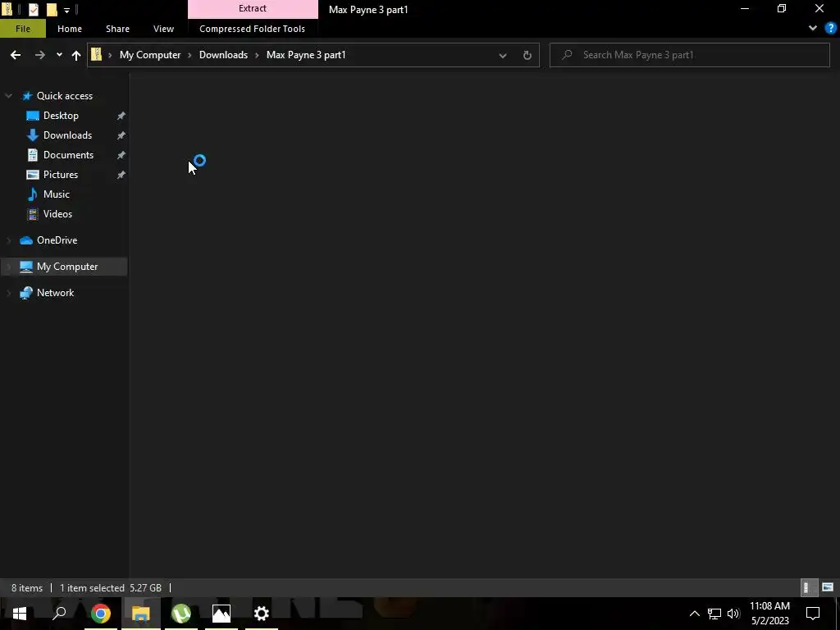840x630 pixels.
Task: Open Videos folder in sidebar
Action: click(x=57, y=214)
